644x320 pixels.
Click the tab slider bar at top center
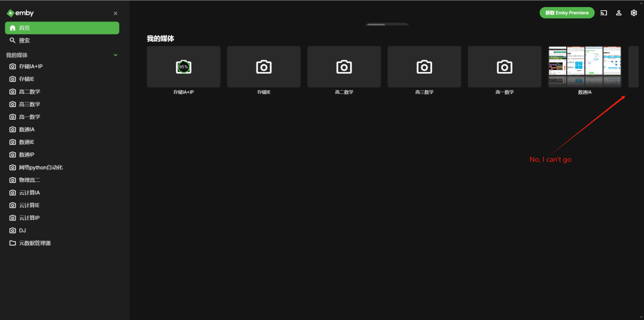click(387, 24)
